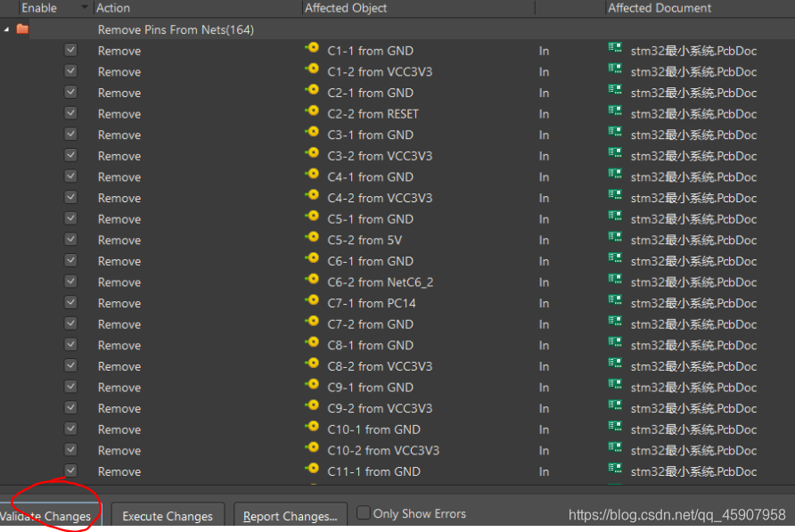Click the pin icon for C4-1 from GND

click(x=312, y=175)
